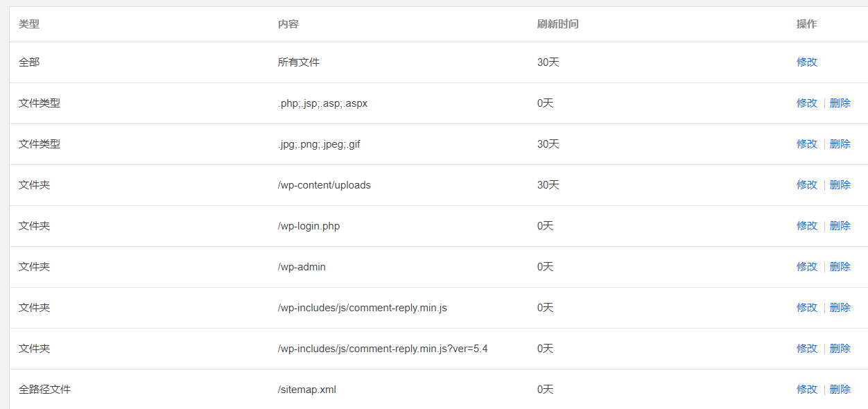Modify the comment-reply.min.js rule without version
The height and width of the screenshot is (409, 868).
pyautogui.click(x=807, y=308)
